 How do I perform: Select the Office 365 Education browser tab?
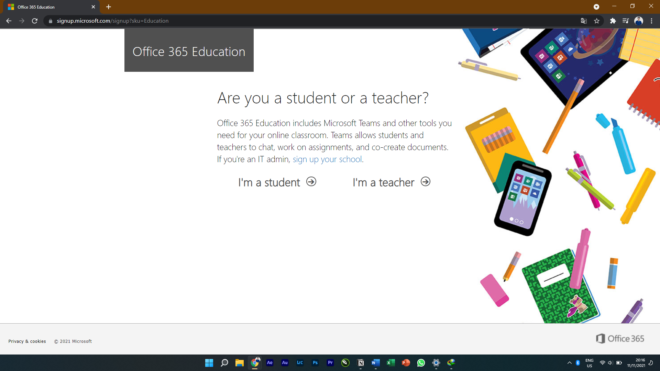click(51, 7)
